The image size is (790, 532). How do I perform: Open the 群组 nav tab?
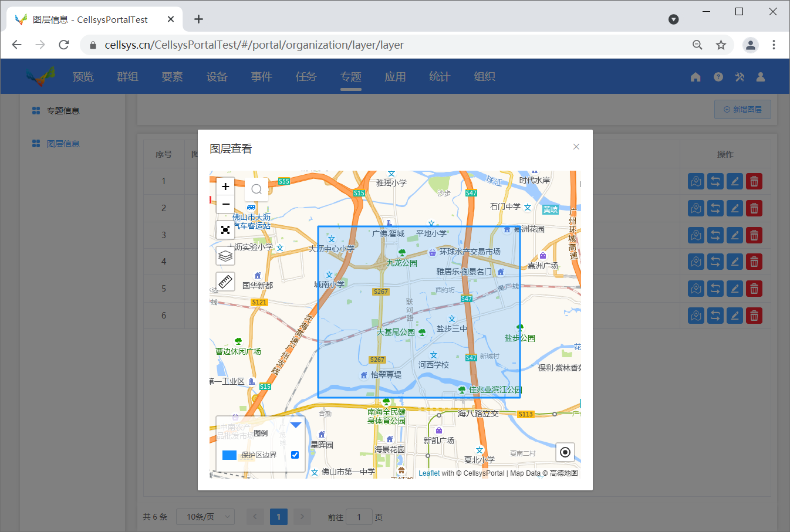click(127, 76)
